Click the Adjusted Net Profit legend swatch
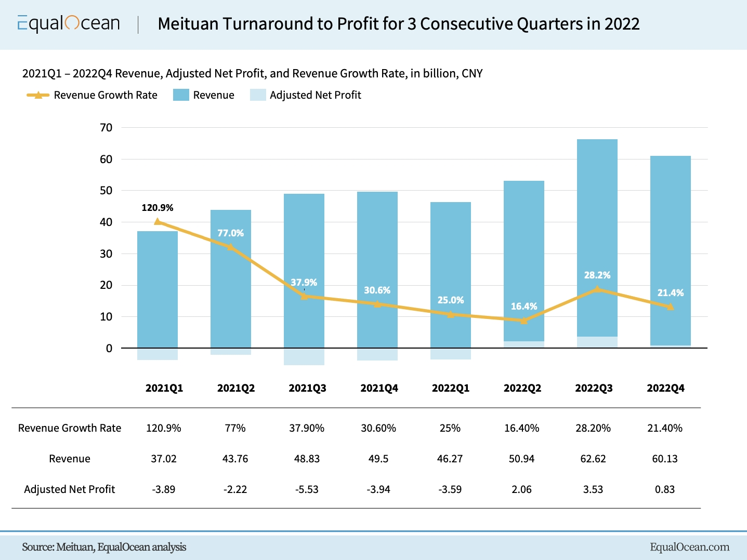This screenshot has width=747, height=560. click(x=258, y=95)
